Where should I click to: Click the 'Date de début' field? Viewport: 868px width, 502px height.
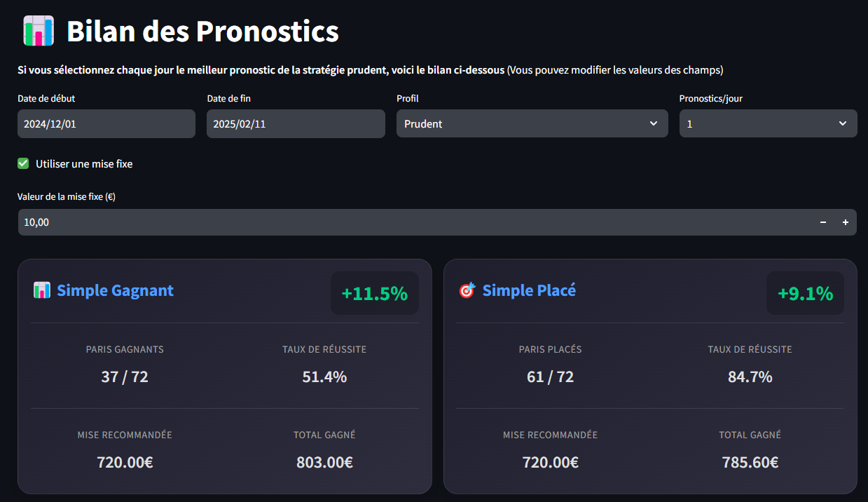tap(106, 124)
